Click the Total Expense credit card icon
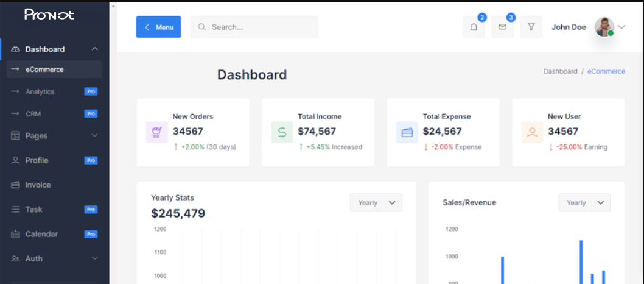This screenshot has height=284, width=644. tap(407, 132)
